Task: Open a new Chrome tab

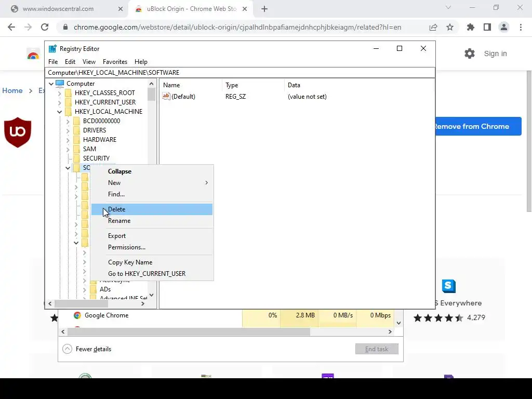Action: point(264,9)
